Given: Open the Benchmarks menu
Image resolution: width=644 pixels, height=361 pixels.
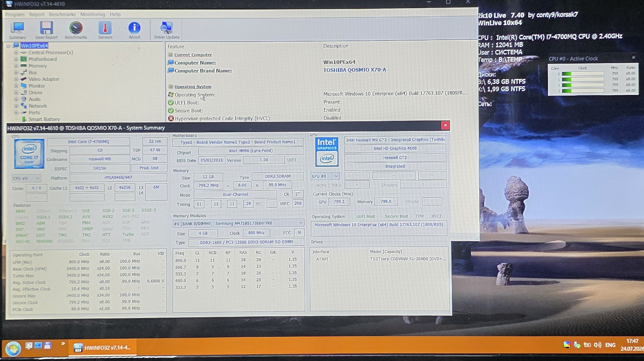Looking at the screenshot, I should (x=62, y=14).
